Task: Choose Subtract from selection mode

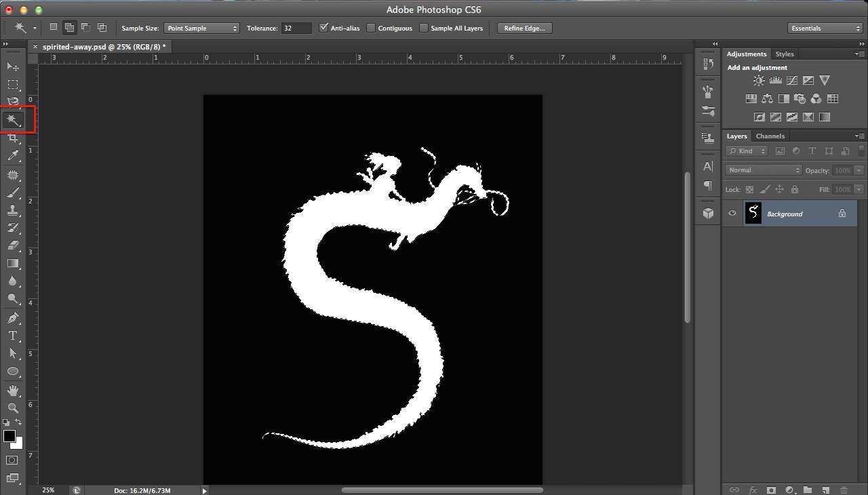Action: (x=85, y=27)
